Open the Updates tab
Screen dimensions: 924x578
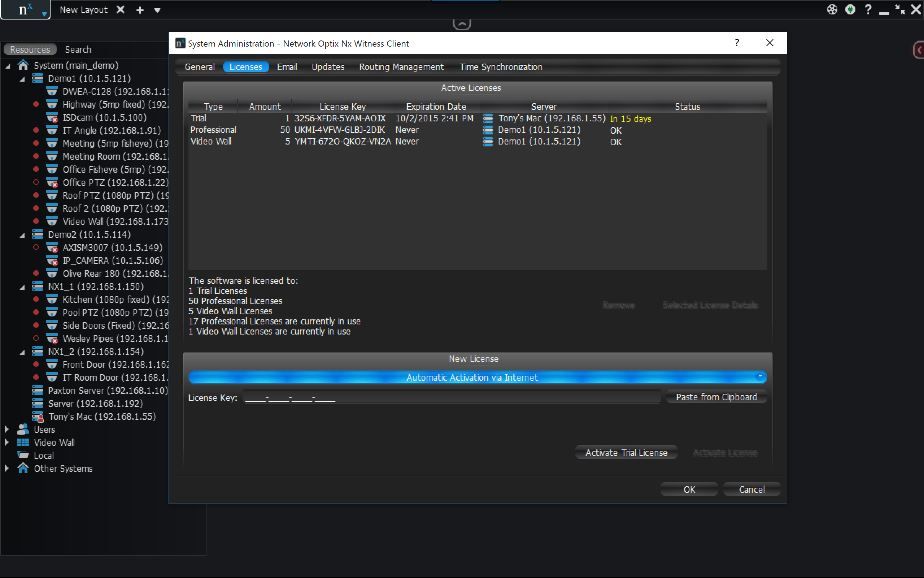tap(328, 67)
